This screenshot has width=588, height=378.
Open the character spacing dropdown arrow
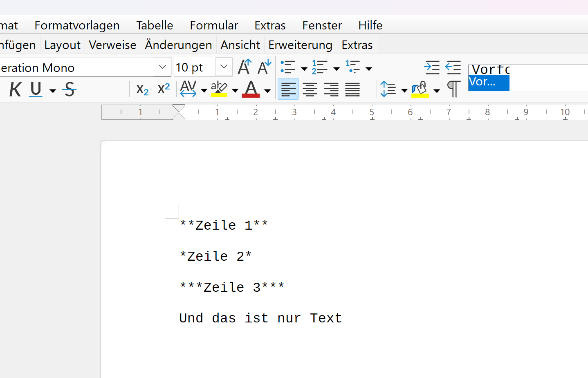(204, 91)
